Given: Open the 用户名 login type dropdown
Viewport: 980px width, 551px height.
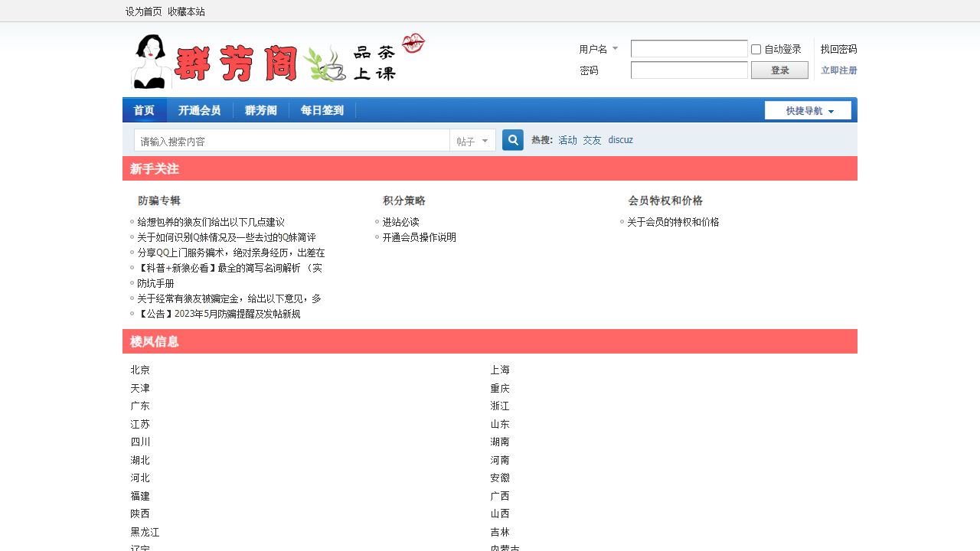Looking at the screenshot, I should (599, 49).
